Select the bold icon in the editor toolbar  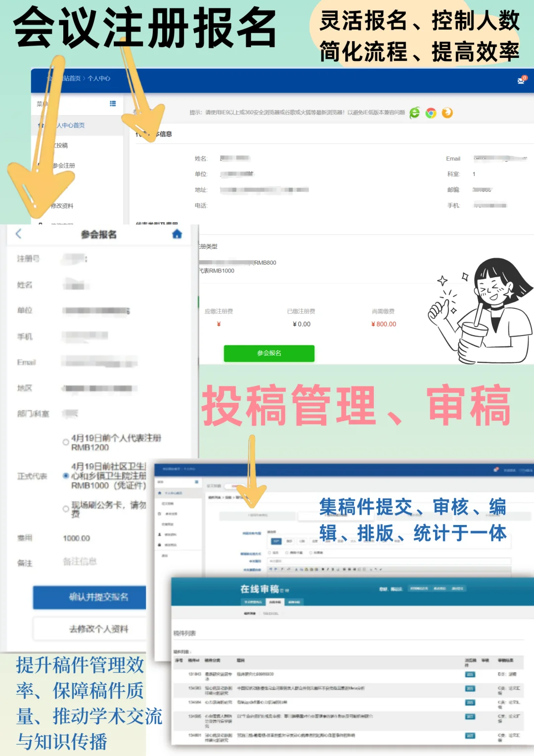click(323, 569)
